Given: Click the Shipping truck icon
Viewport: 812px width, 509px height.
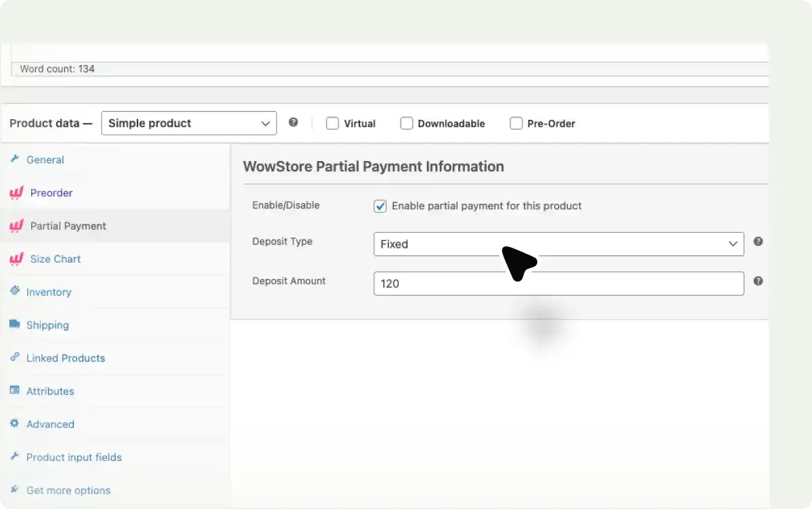Looking at the screenshot, I should 16,325.
